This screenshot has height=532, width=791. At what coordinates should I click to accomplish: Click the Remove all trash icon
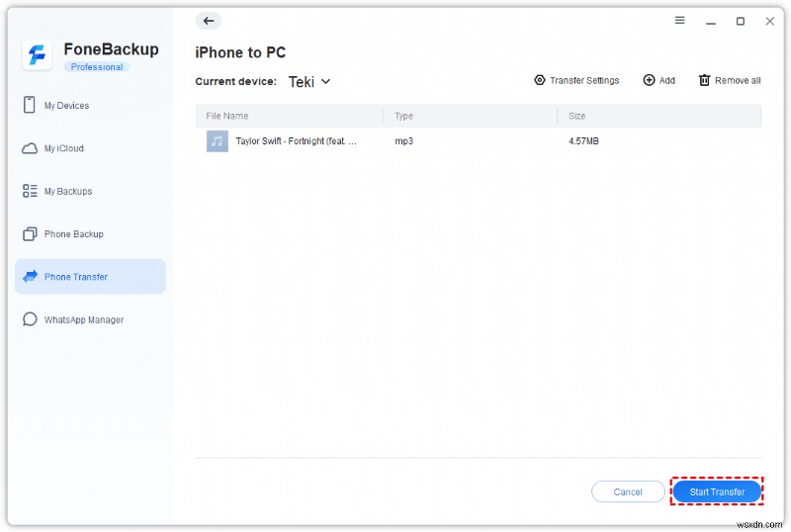coord(704,80)
